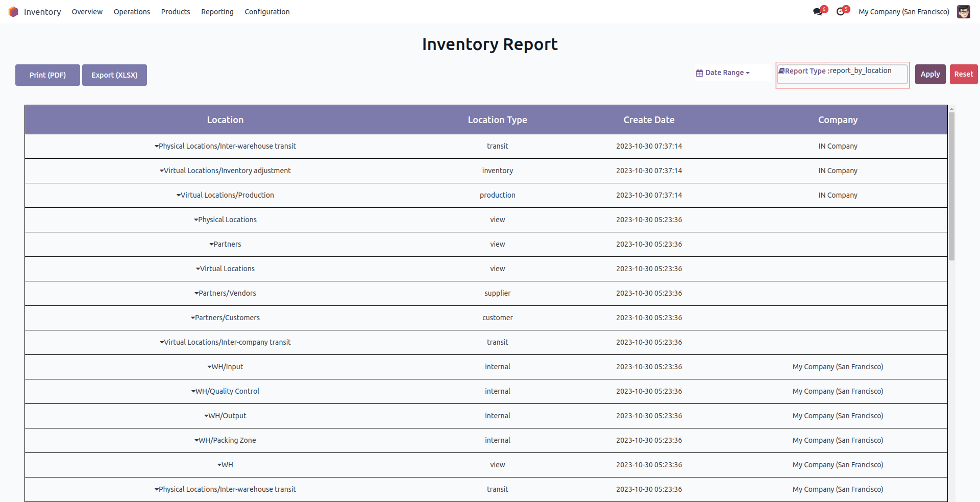This screenshot has width=980, height=502.
Task: Click the table's vertical scrollbar
Action: [951, 186]
